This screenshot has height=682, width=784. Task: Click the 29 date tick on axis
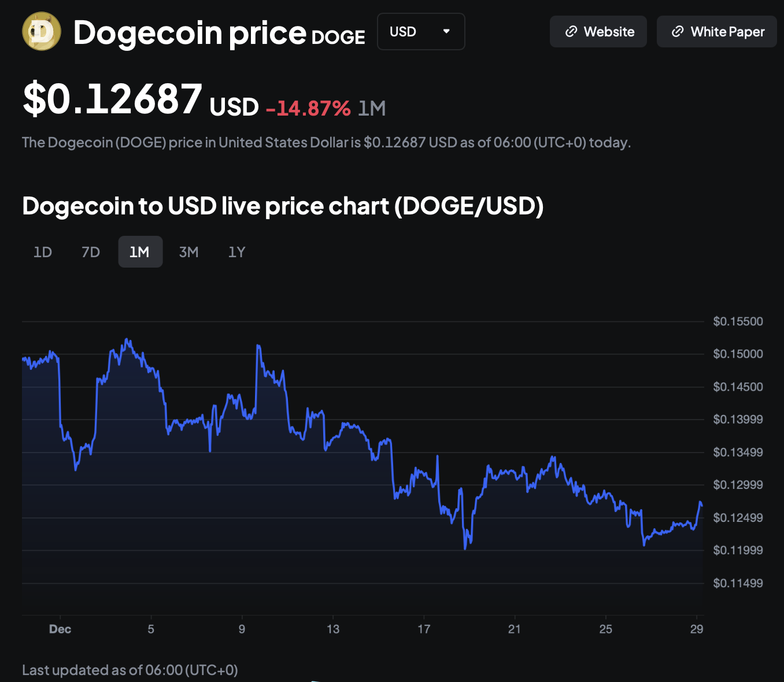697,629
